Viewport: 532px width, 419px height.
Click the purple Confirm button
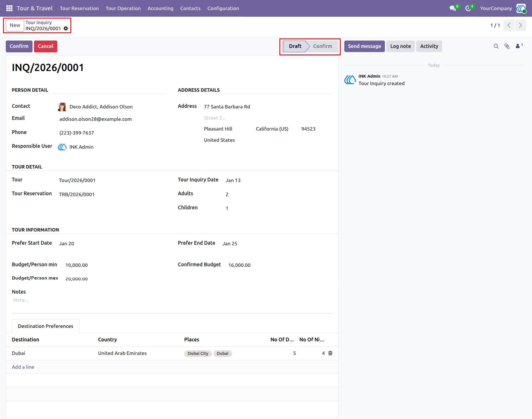click(x=19, y=46)
